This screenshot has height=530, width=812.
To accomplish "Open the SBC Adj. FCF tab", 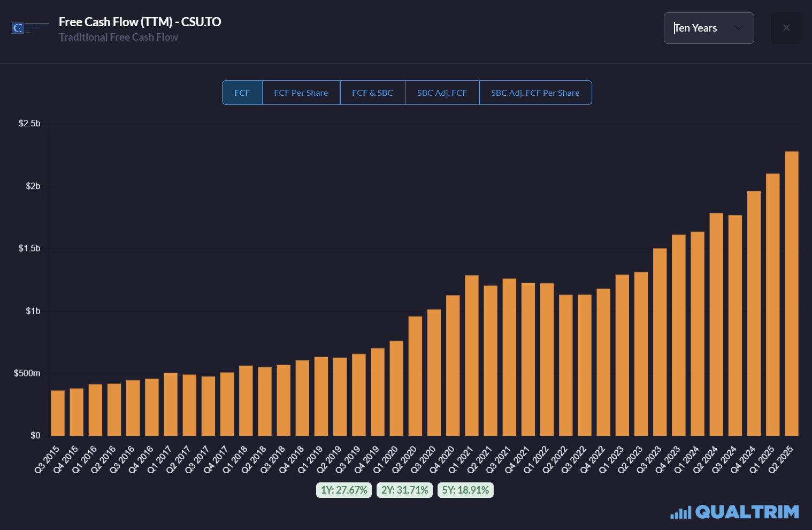I will click(x=442, y=93).
